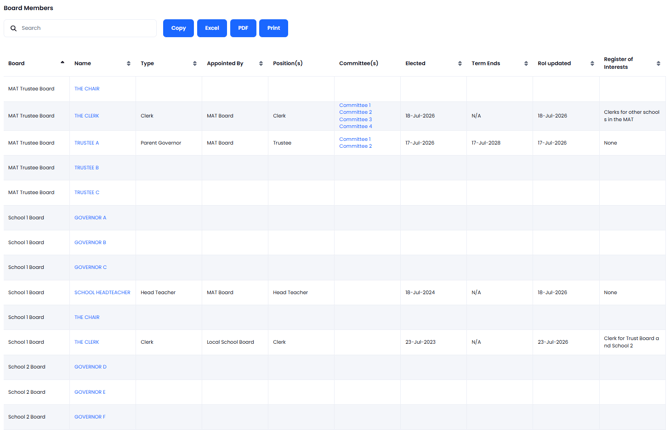
Task: Select 'Clerk for Trust Board and School 2' text
Action: pyautogui.click(x=631, y=342)
